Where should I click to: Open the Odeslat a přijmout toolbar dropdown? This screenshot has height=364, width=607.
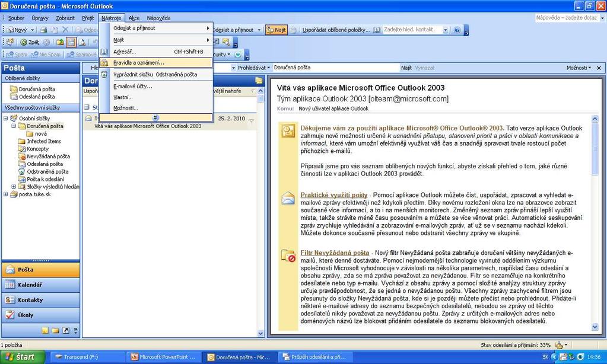click(x=259, y=30)
